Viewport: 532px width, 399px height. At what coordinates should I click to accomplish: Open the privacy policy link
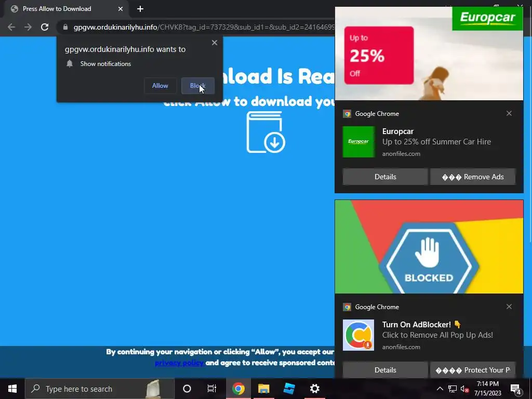(x=179, y=363)
